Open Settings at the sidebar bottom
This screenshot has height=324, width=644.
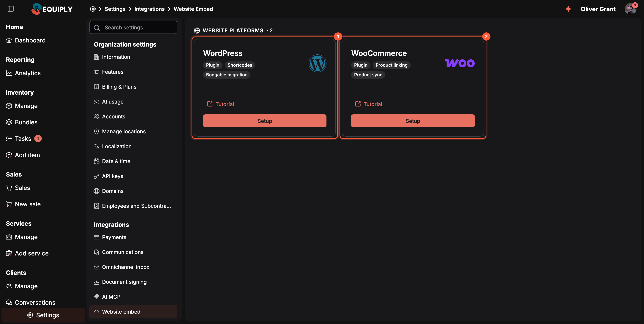pyautogui.click(x=43, y=315)
